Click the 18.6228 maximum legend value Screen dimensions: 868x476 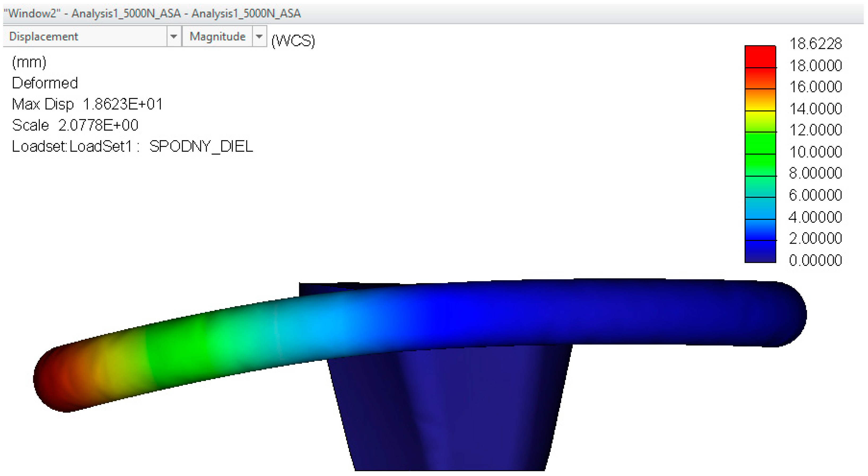pyautogui.click(x=815, y=44)
